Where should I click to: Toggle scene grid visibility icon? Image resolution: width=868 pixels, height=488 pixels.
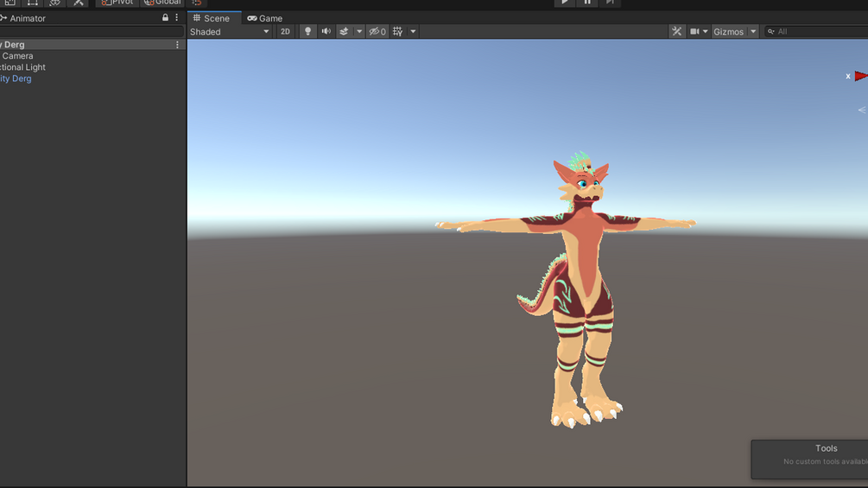(397, 32)
